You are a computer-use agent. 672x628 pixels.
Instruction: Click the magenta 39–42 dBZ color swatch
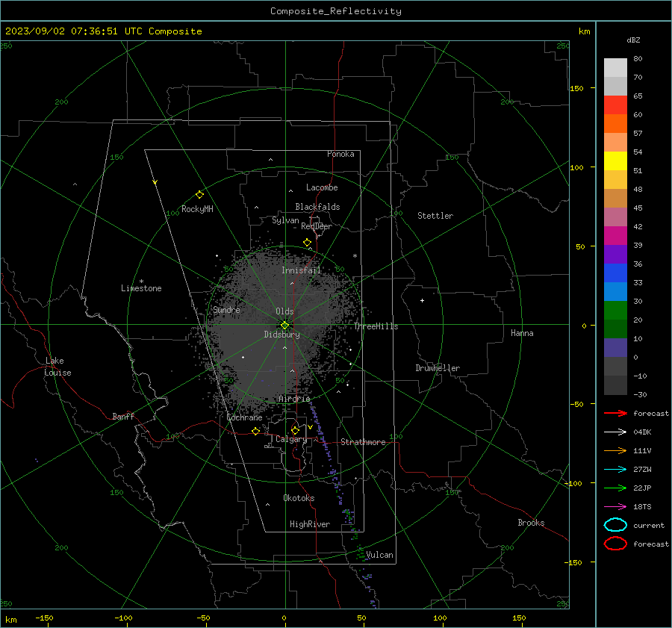coord(615,236)
